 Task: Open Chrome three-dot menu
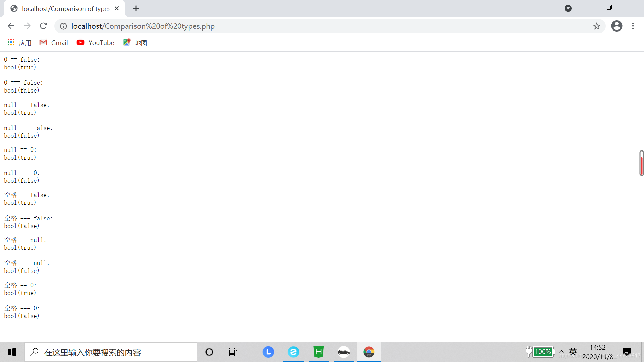pos(633,26)
